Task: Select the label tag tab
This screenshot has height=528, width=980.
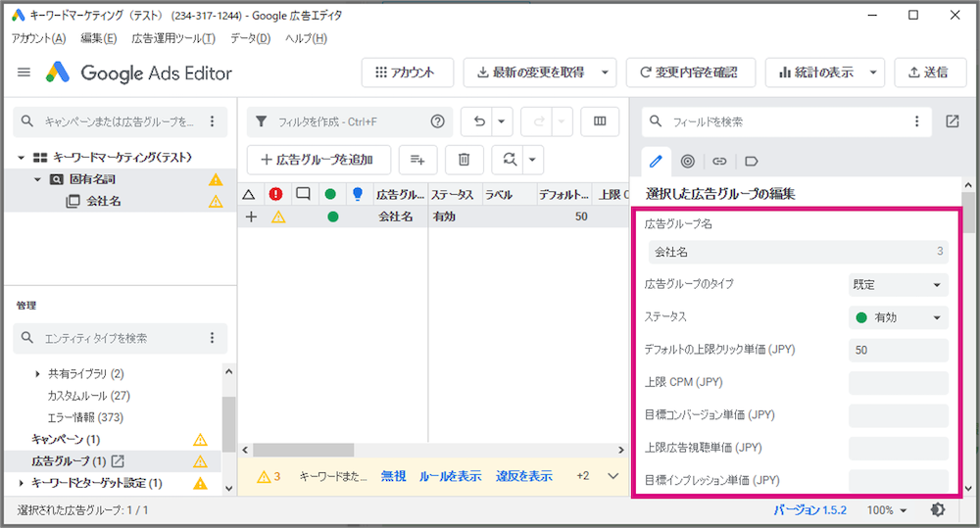Action: [x=752, y=162]
